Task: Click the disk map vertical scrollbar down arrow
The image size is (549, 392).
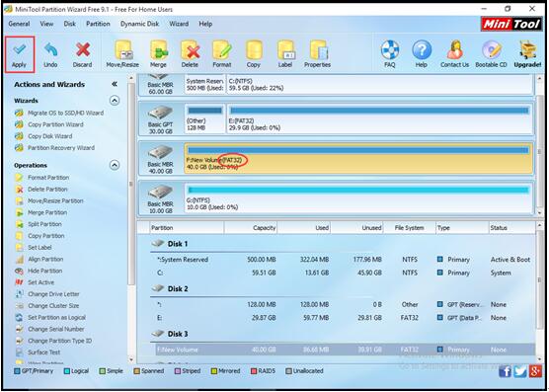Action: pyautogui.click(x=539, y=212)
